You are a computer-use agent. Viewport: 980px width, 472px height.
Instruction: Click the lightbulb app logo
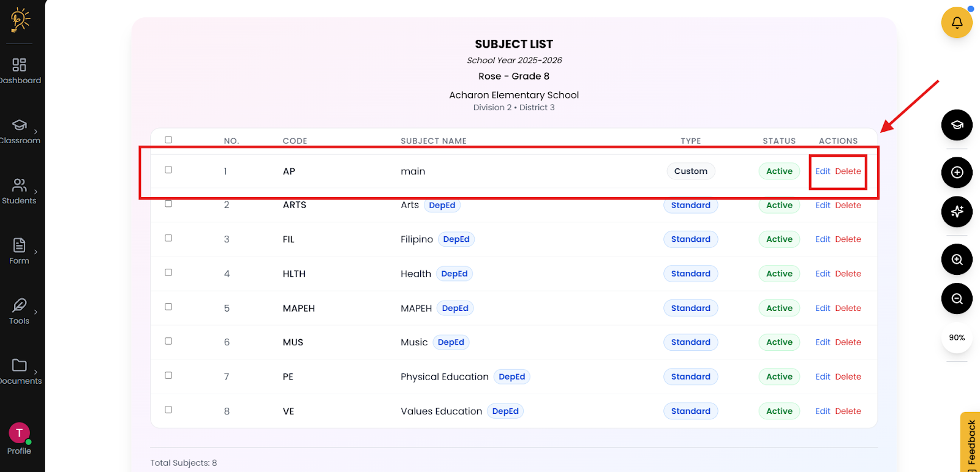(x=20, y=20)
